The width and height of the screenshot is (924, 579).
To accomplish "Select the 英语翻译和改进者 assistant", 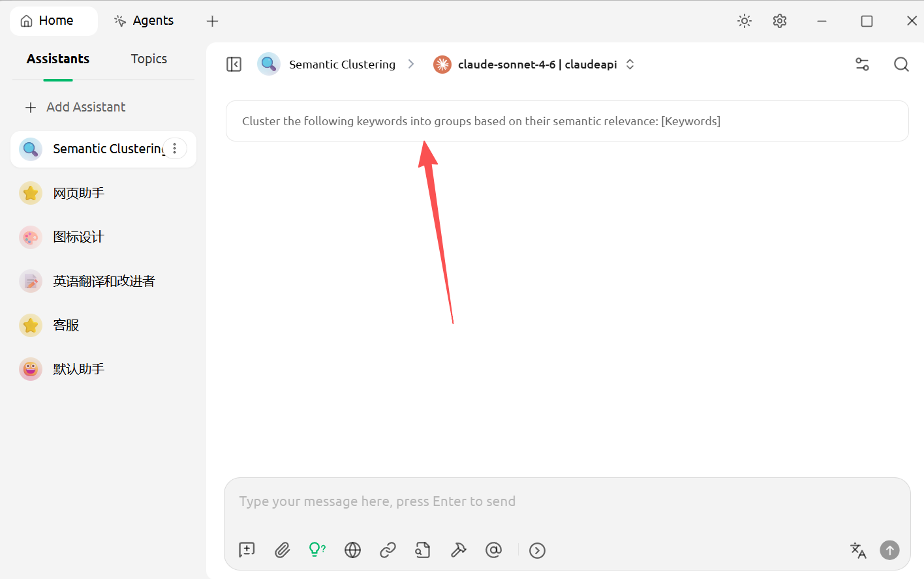I will point(103,281).
